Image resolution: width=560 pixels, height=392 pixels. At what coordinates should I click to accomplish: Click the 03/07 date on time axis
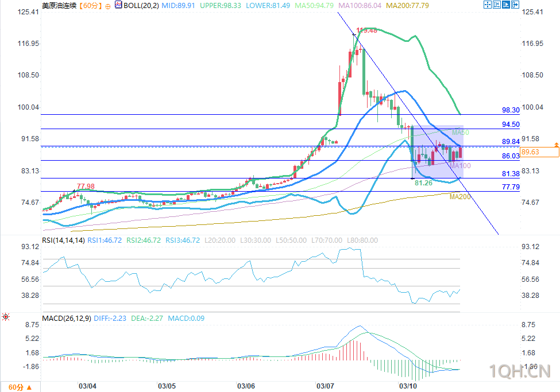point(325,386)
